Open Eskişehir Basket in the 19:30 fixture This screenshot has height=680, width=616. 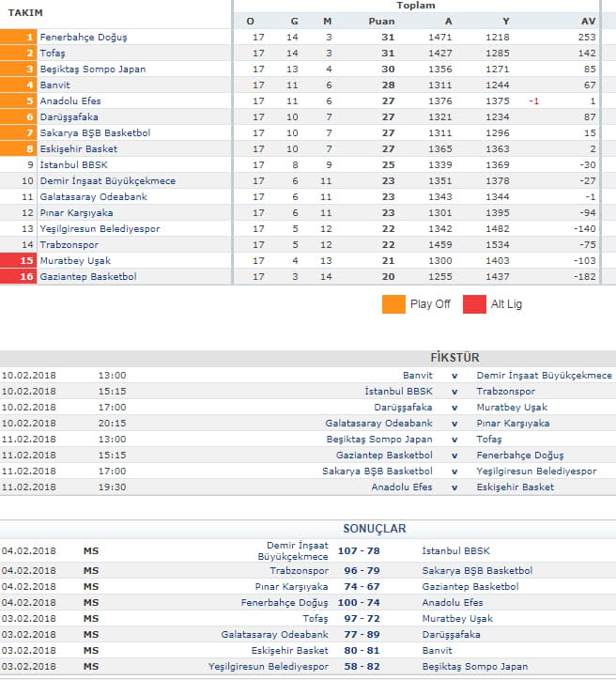[x=515, y=487]
